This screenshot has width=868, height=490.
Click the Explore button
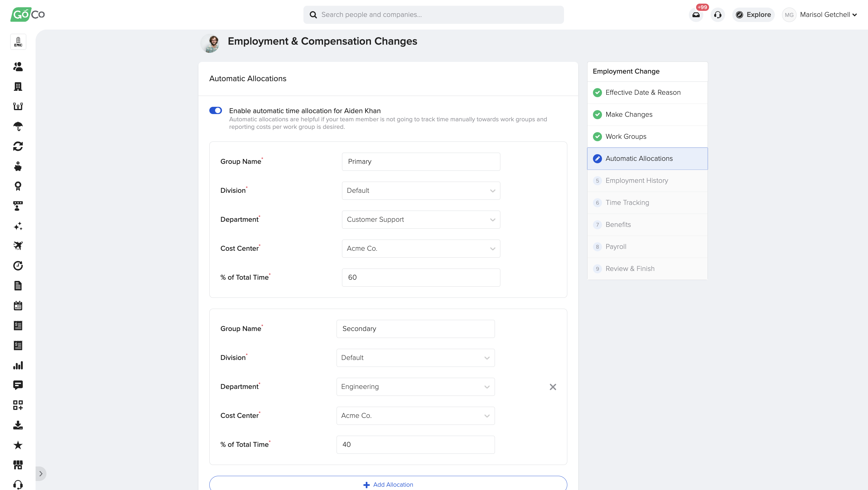coord(753,15)
